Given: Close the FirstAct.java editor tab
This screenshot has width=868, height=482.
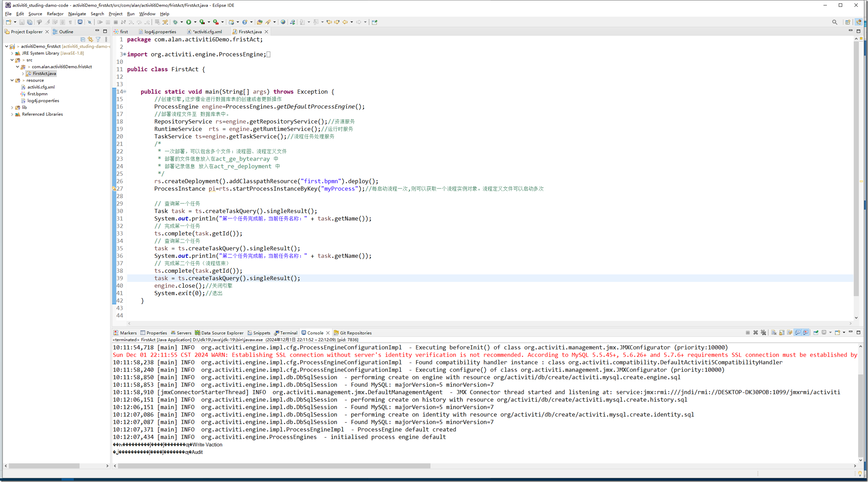Looking at the screenshot, I should pos(267,32).
